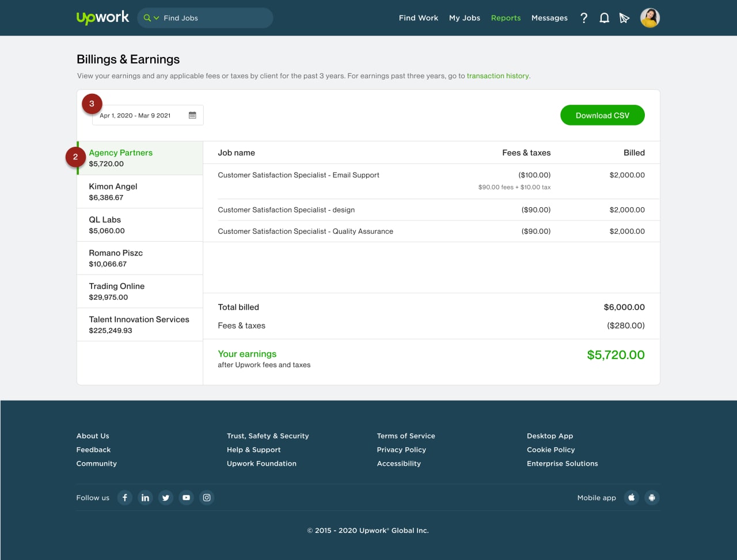Go to Messages

tap(549, 18)
